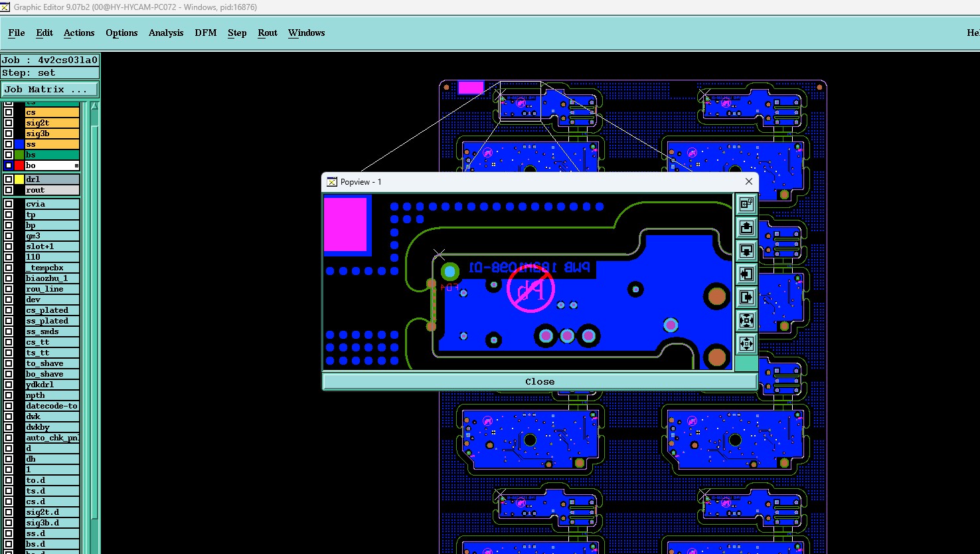Click yellow color swatch of drl layer
The width and height of the screenshot is (980, 554).
click(19, 179)
